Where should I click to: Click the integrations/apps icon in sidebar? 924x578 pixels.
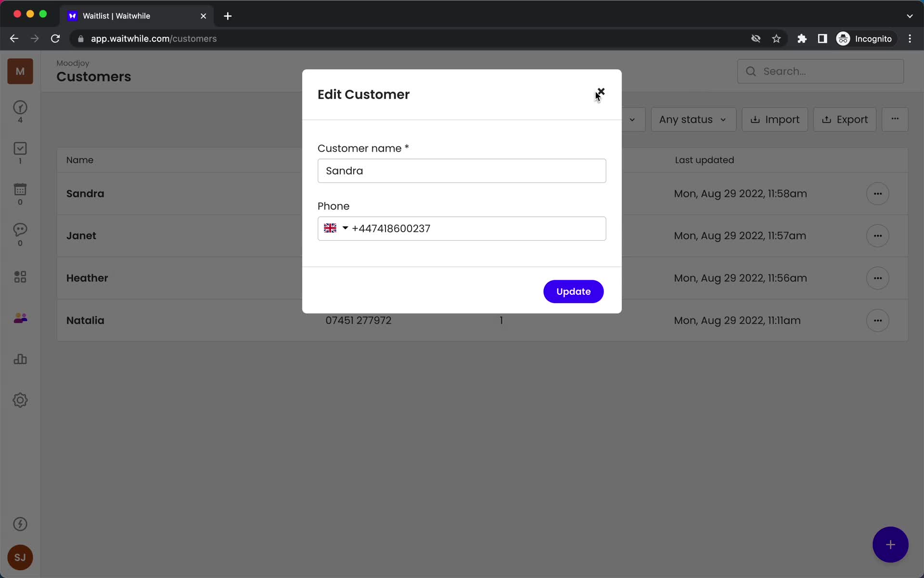pos(20,277)
